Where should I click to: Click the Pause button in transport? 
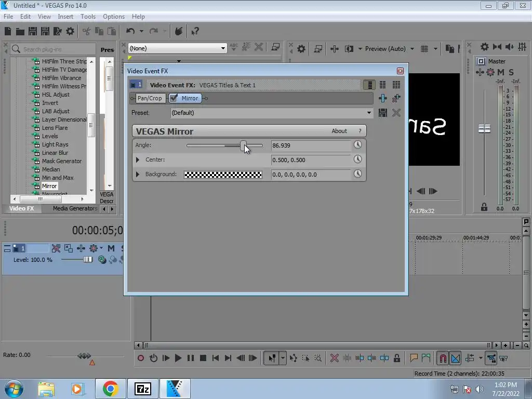191,358
